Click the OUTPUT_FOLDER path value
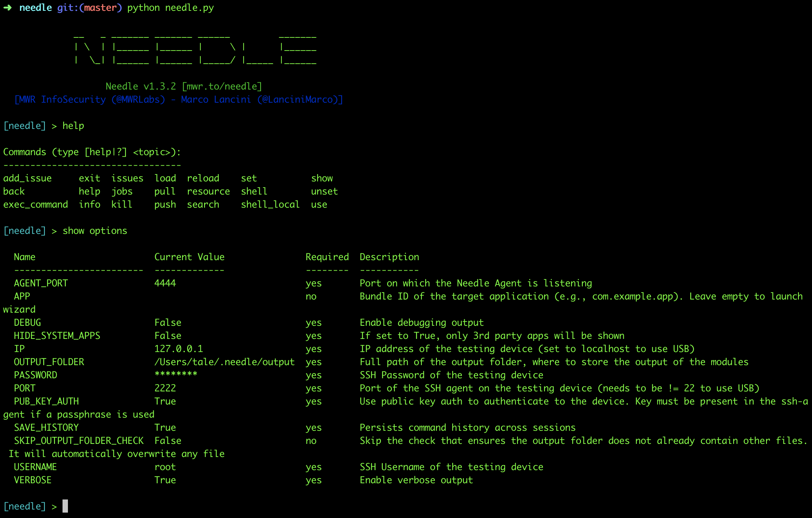 [x=225, y=362]
